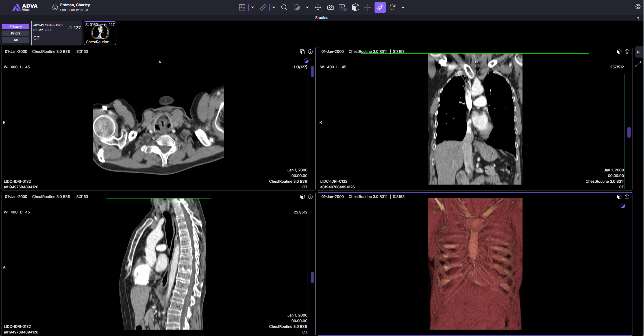Image resolution: width=644 pixels, height=336 pixels.
Task: Click the stack icon in the axial viewport header
Action: pyautogui.click(x=303, y=52)
